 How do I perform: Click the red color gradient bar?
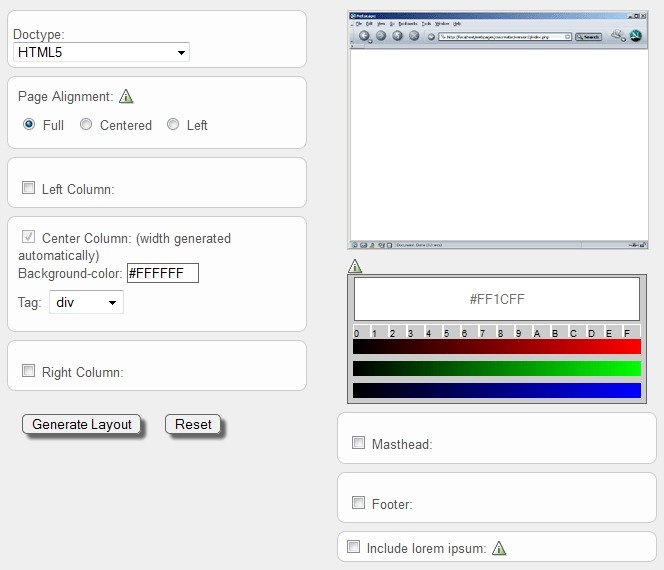click(x=497, y=346)
